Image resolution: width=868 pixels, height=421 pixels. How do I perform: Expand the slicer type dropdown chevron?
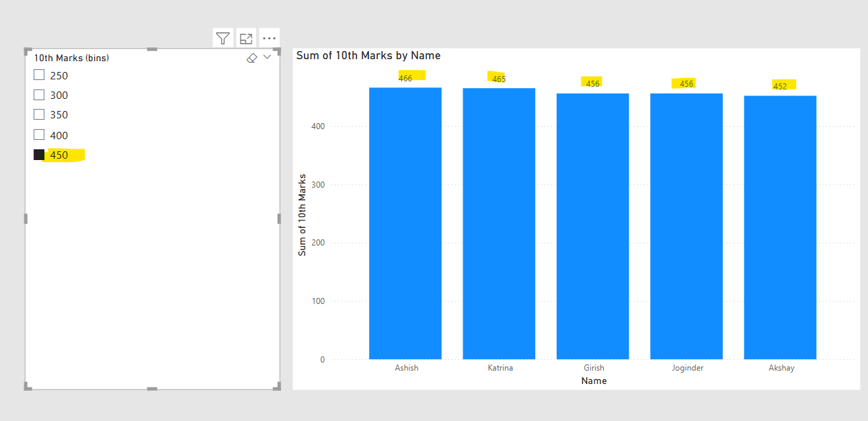pos(268,57)
